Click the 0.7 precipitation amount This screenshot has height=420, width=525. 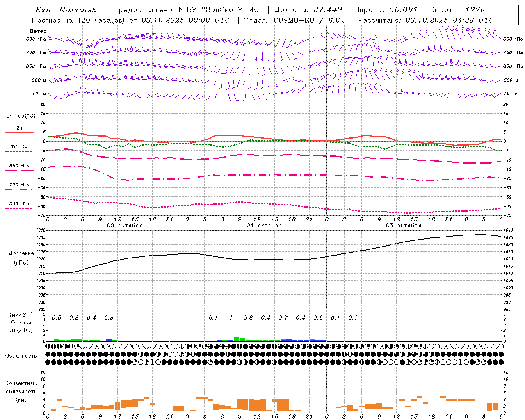[x=283, y=318]
